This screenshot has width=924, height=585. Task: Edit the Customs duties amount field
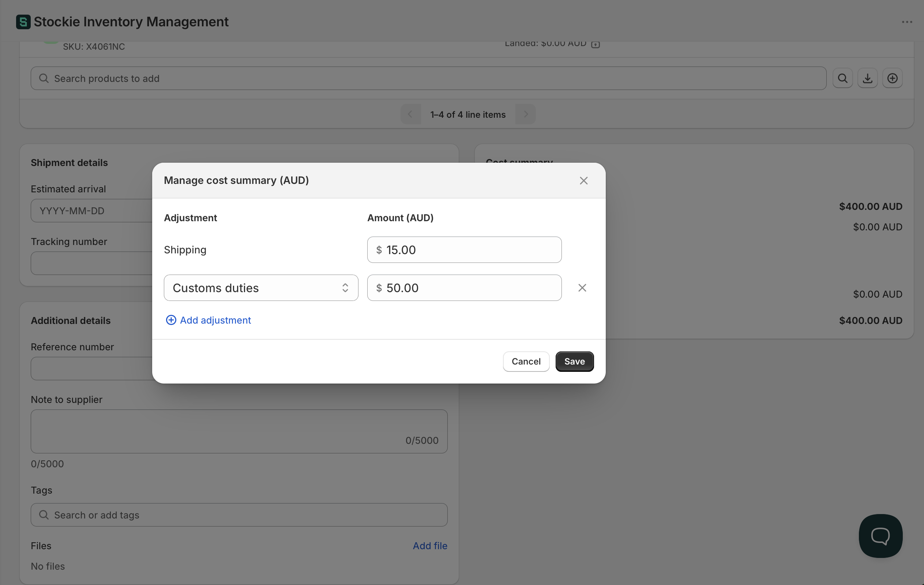point(464,288)
